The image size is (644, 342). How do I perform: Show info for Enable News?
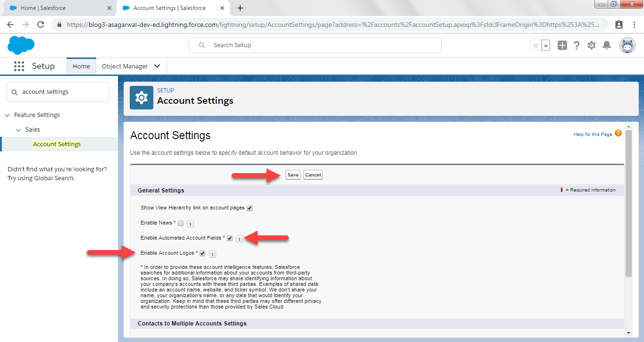(x=190, y=224)
